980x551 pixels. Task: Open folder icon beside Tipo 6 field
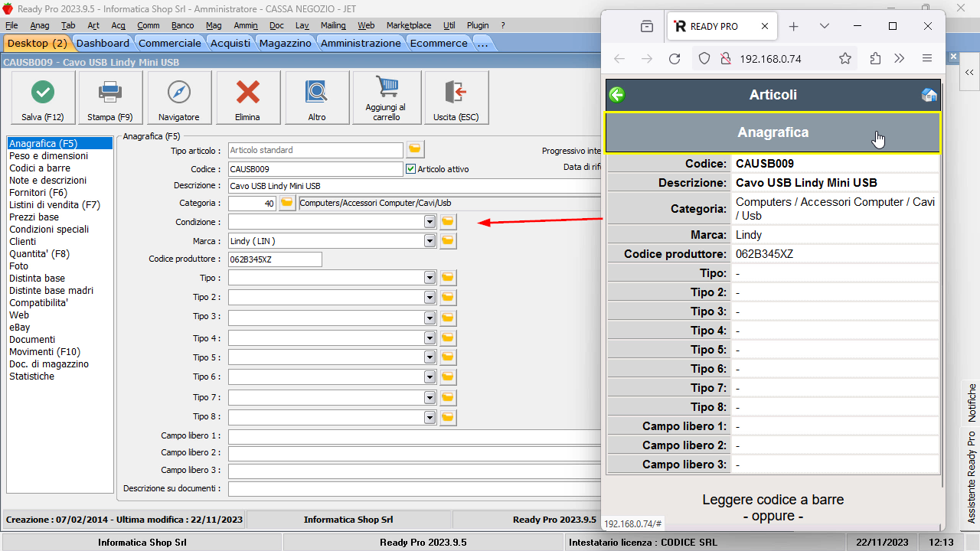(448, 377)
